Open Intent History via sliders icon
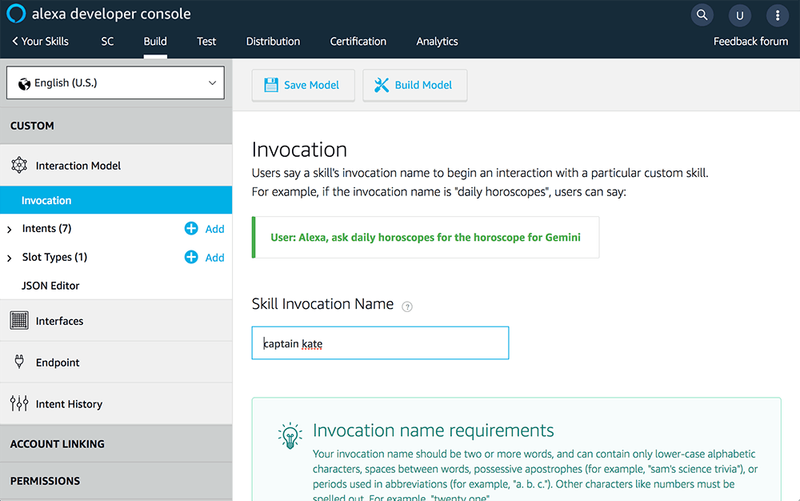800x501 pixels. tap(19, 404)
